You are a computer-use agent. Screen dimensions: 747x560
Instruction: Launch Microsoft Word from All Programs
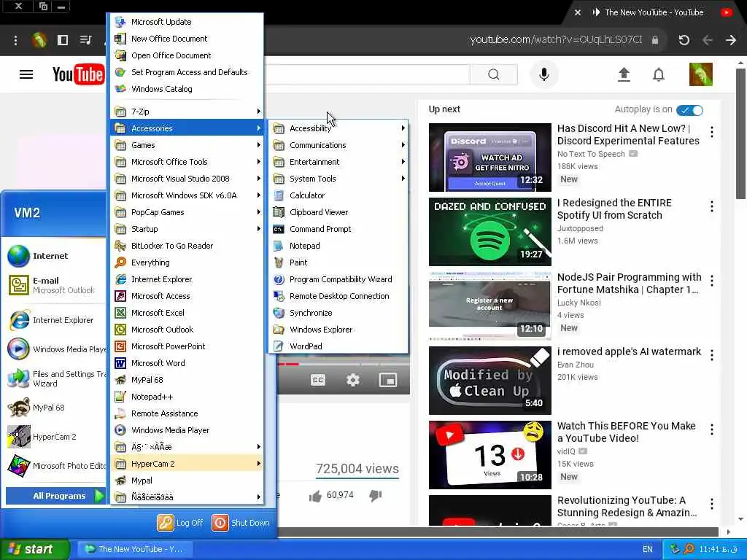point(187,363)
